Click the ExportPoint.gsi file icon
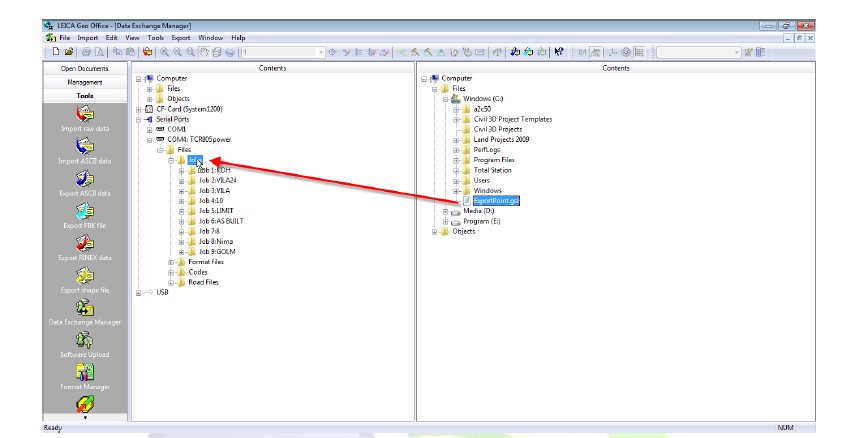 coord(467,201)
